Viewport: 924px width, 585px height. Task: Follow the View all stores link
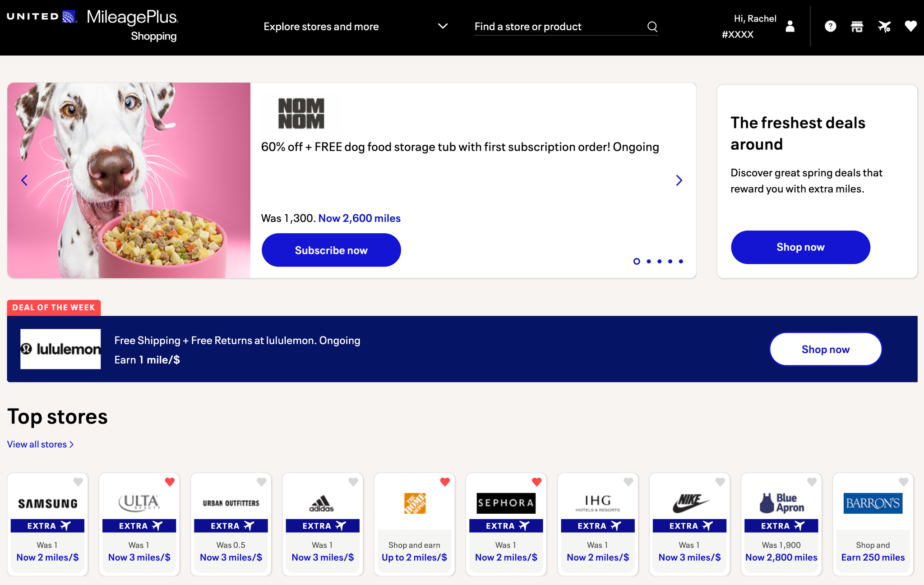click(x=40, y=444)
